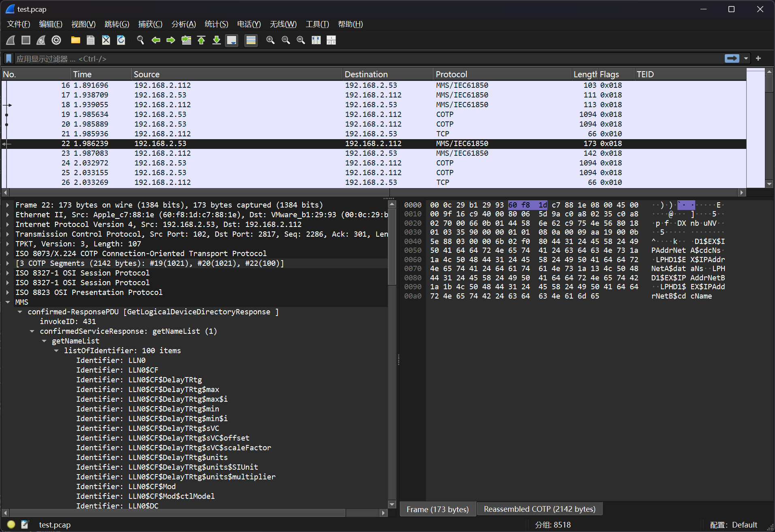The image size is (775, 532).
Task: Save this capture file
Action: tap(91, 40)
